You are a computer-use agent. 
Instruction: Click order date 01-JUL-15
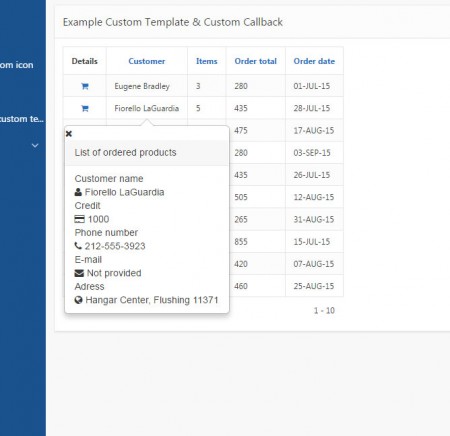pyautogui.click(x=312, y=86)
